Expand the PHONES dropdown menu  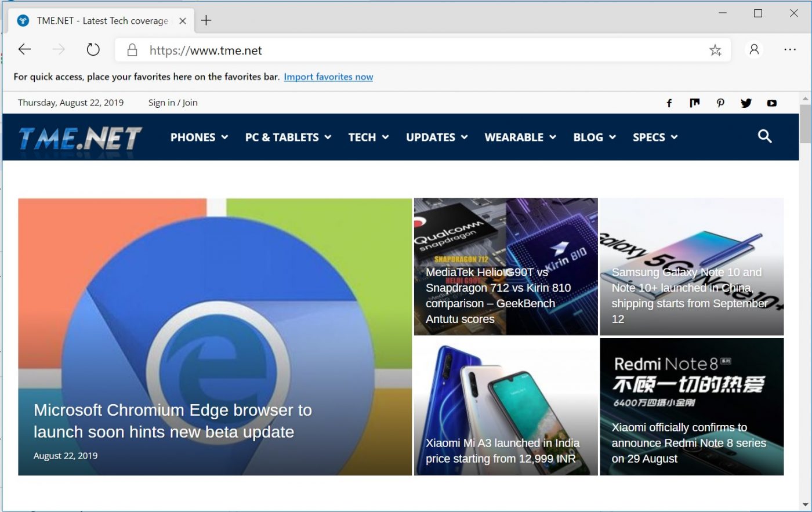(x=199, y=137)
